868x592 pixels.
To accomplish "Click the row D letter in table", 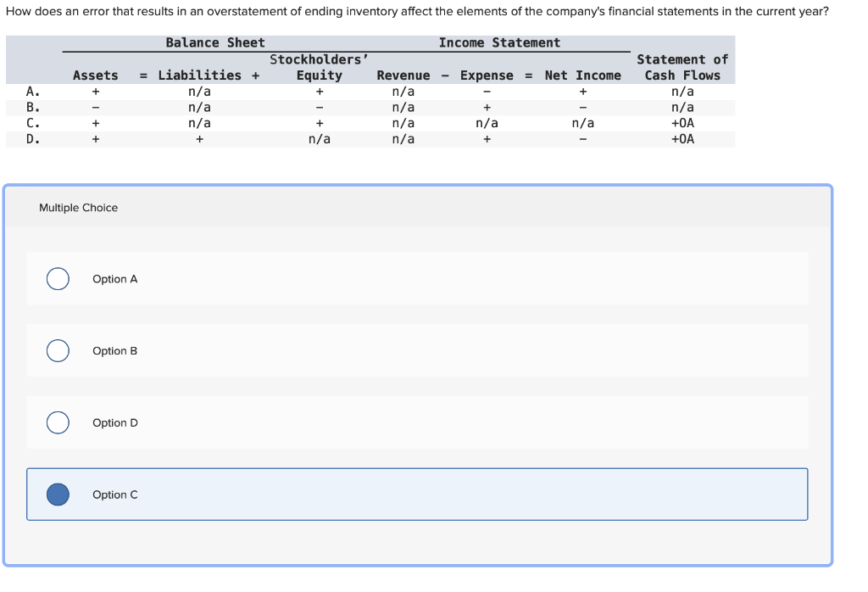I will [33, 139].
